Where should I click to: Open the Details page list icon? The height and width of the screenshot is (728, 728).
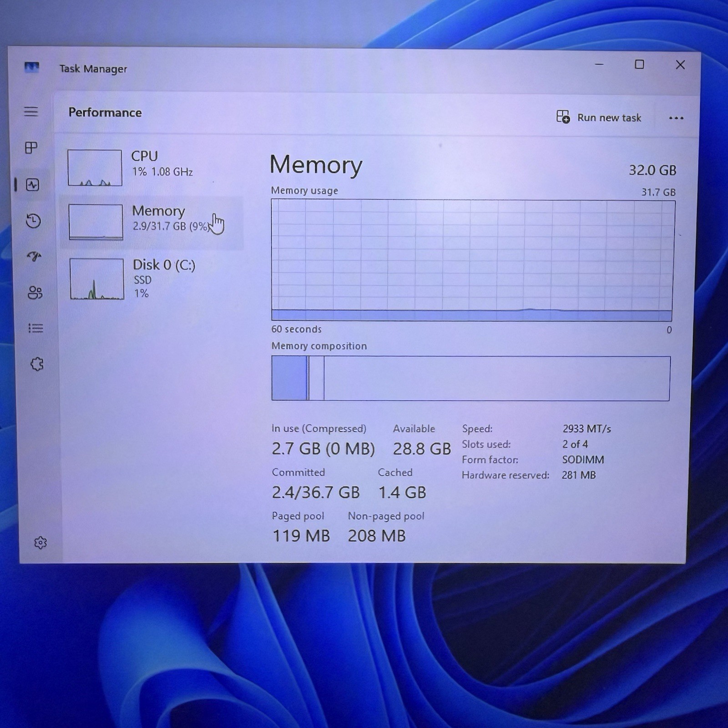pyautogui.click(x=36, y=328)
